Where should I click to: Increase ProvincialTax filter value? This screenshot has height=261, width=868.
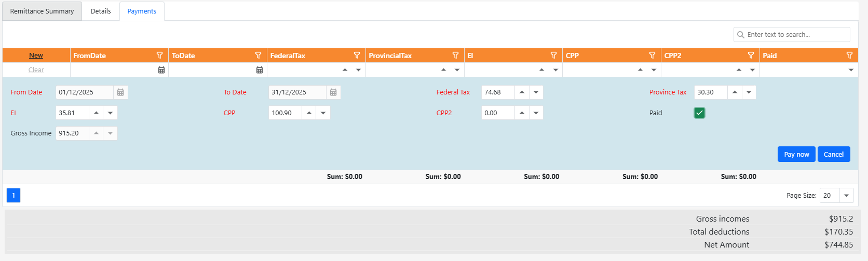443,70
